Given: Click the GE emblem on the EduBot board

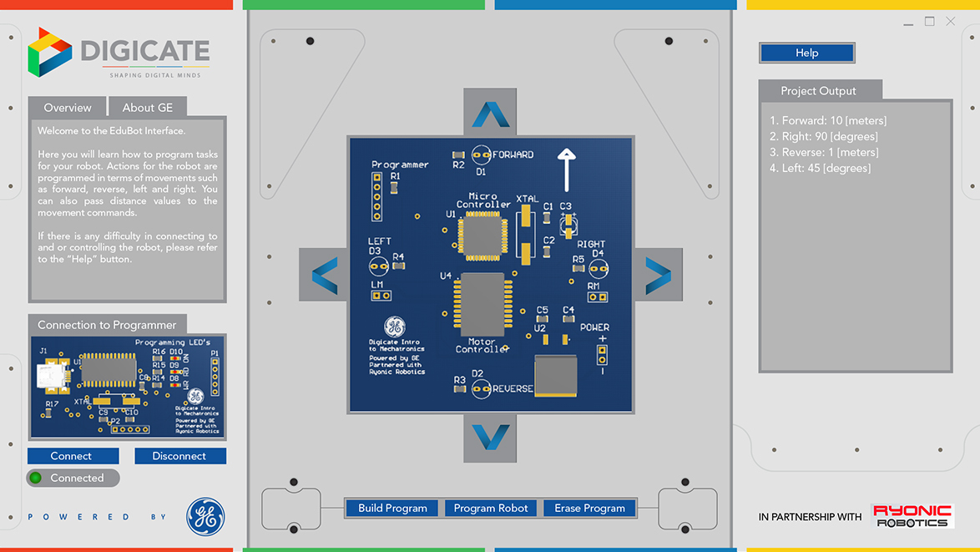Looking at the screenshot, I should click(394, 327).
